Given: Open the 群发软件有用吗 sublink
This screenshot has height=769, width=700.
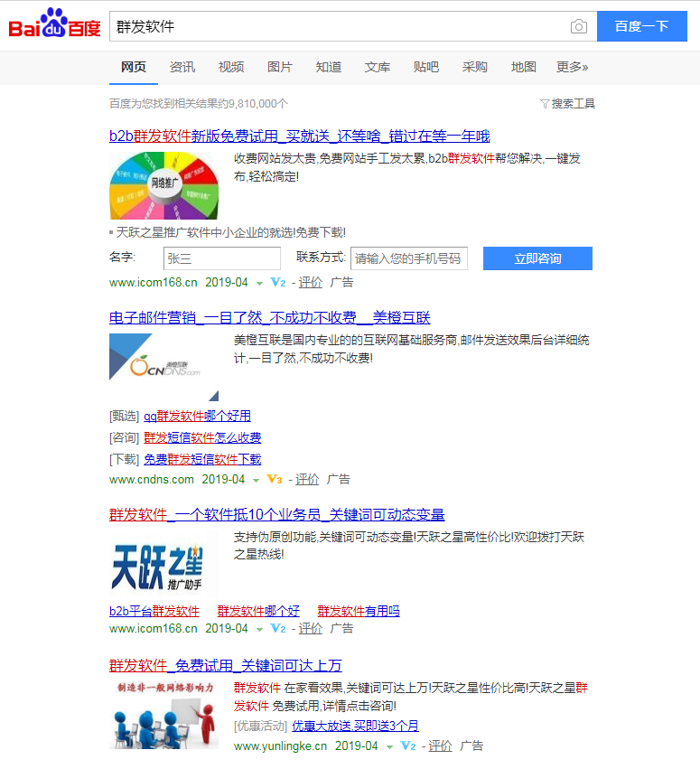Looking at the screenshot, I should pyautogui.click(x=359, y=612).
